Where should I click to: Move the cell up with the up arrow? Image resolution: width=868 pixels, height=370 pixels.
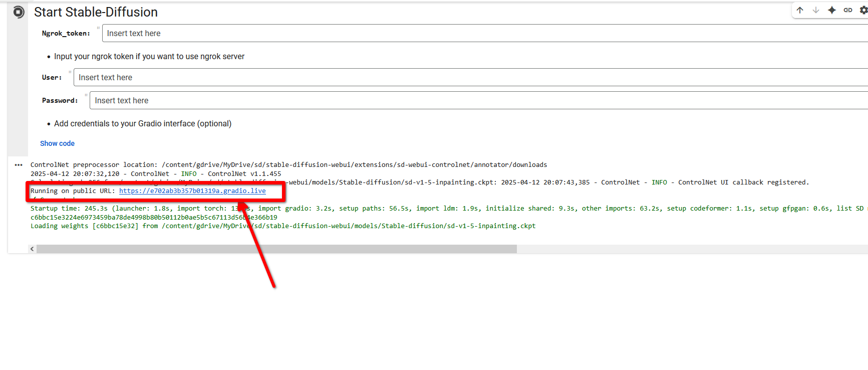[x=800, y=10]
